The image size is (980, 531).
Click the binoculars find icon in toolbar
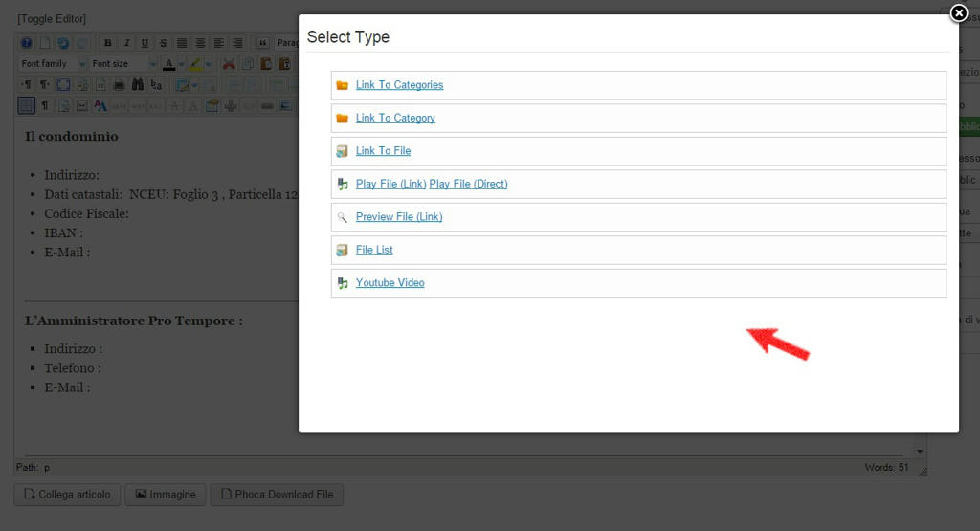point(137,84)
